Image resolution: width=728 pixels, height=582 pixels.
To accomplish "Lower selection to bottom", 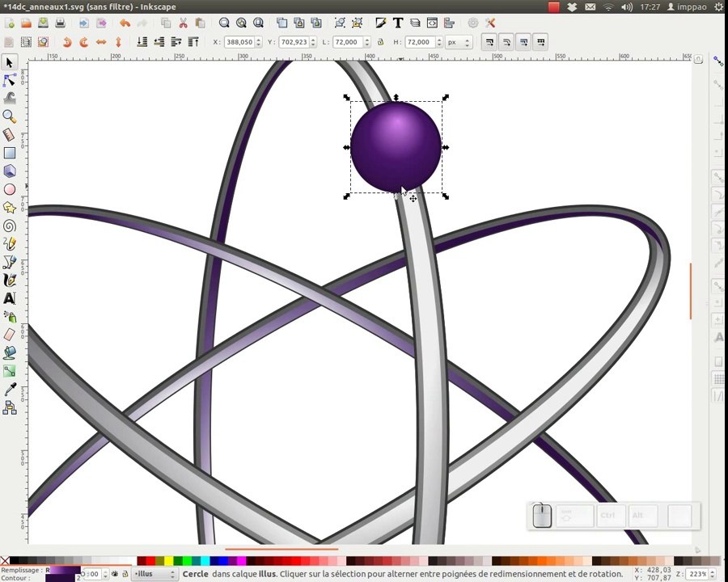I will (142, 42).
